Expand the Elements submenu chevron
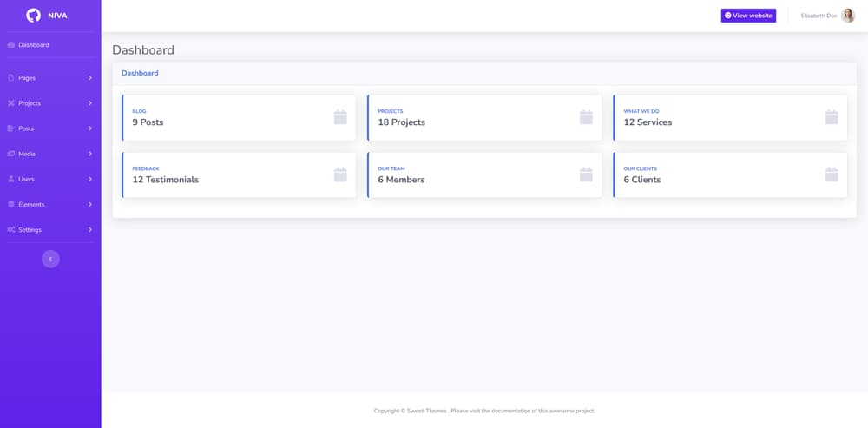The height and width of the screenshot is (428, 868). (90, 205)
